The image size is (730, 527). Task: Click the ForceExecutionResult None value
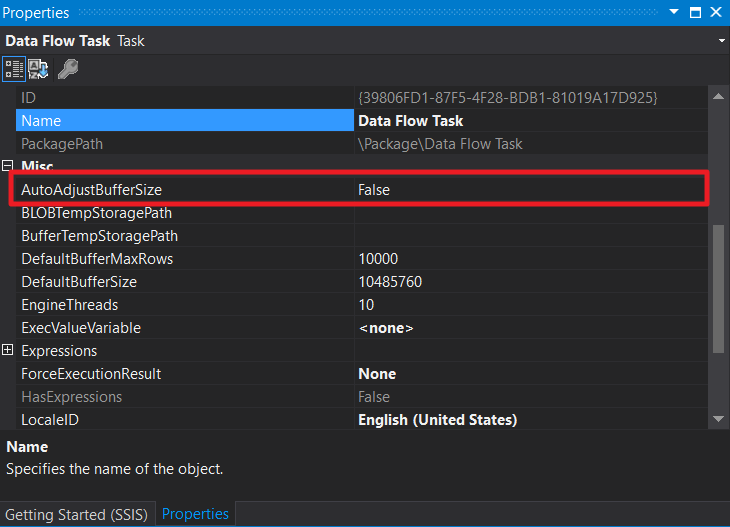coord(531,374)
